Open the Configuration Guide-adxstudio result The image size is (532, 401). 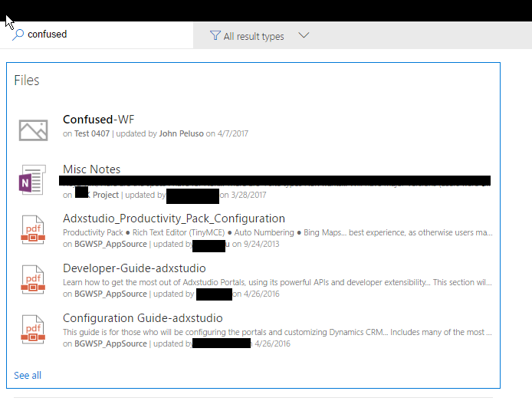click(x=143, y=318)
